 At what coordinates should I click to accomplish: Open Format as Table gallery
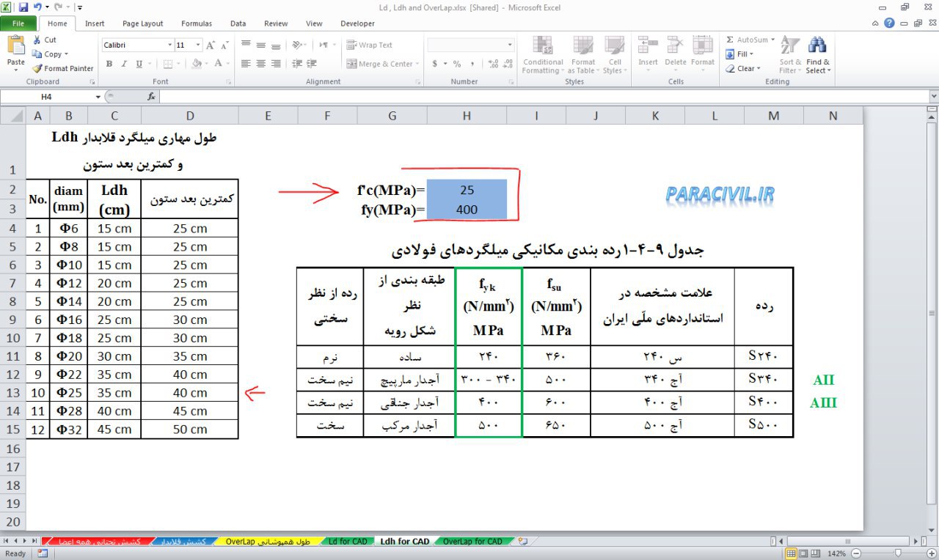click(x=582, y=55)
